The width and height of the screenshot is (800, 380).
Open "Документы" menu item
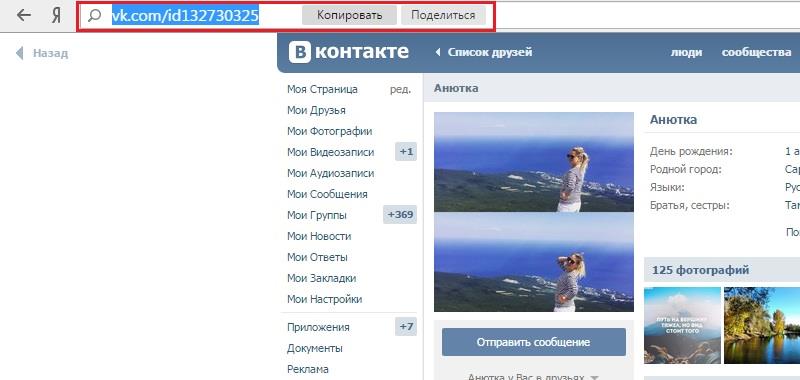pos(315,348)
